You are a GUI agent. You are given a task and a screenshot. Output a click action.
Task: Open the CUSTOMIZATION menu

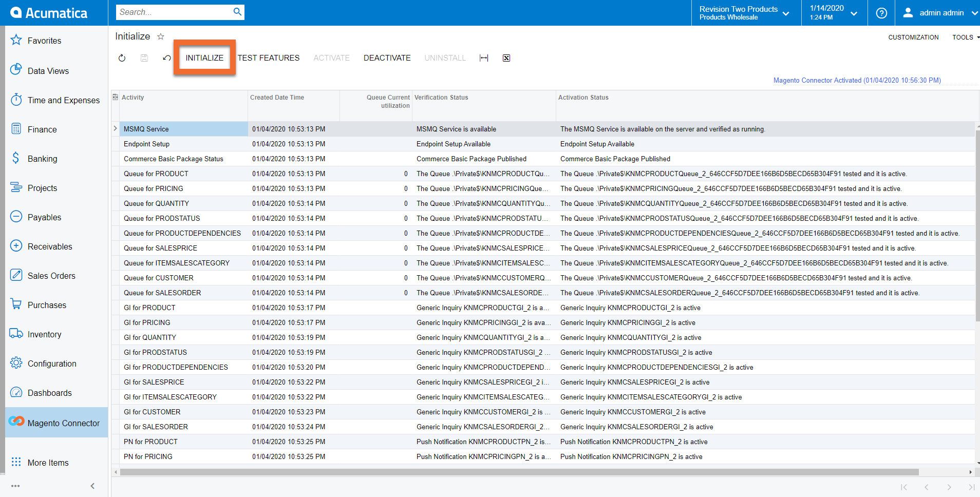(913, 37)
